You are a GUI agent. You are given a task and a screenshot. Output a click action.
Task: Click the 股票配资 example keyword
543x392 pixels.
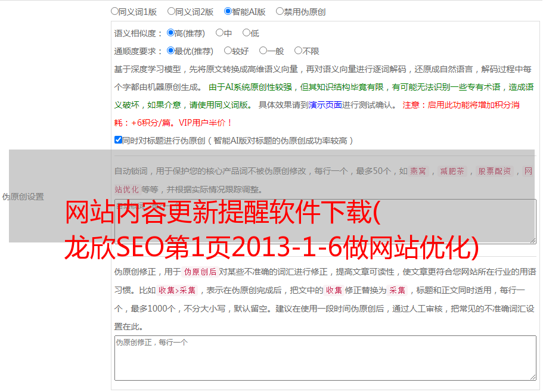[494, 171]
